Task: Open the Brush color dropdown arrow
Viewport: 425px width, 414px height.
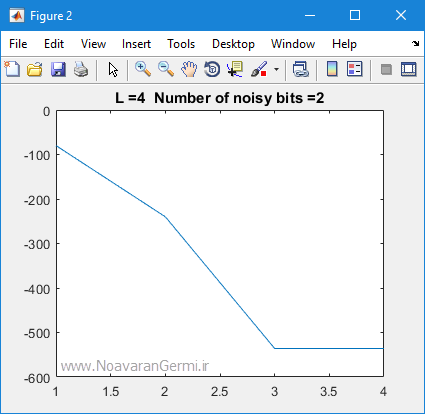Action: point(276,70)
